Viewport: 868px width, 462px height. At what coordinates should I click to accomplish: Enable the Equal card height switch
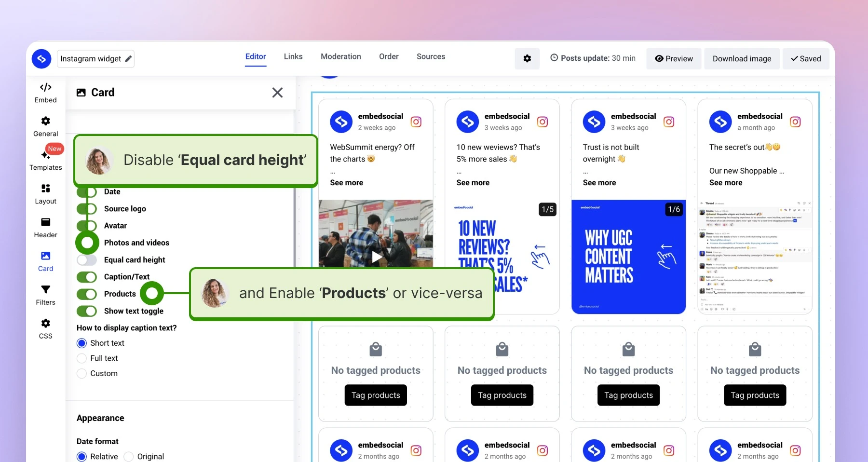pyautogui.click(x=87, y=260)
